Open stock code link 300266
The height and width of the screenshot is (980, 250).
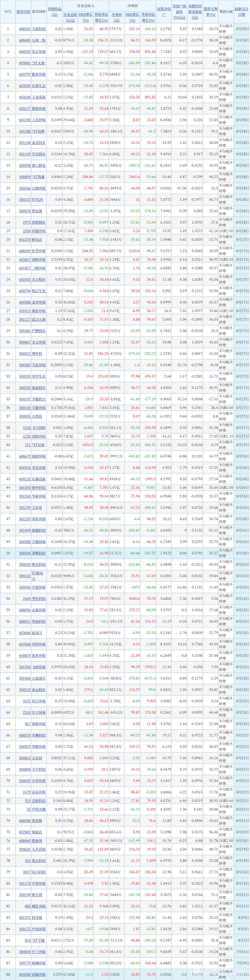(25, 189)
